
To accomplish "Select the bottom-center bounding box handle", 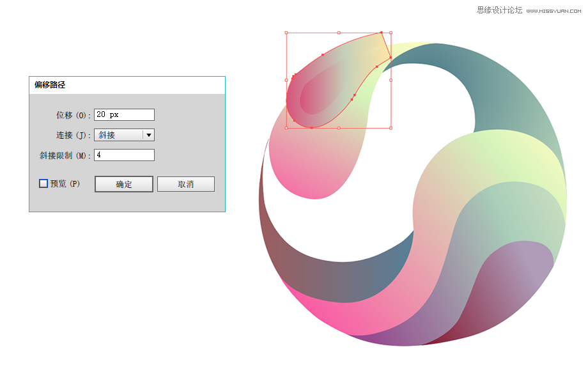I will pos(339,128).
